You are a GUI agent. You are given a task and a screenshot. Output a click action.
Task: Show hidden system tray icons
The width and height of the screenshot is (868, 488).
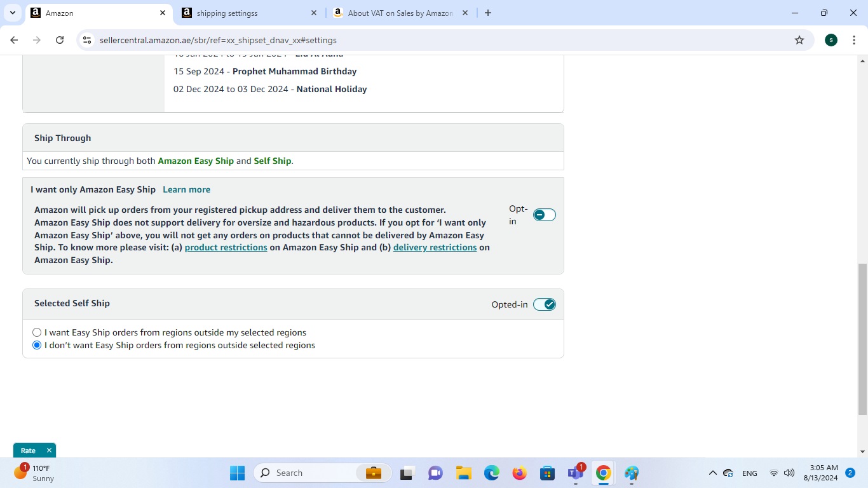[x=713, y=473]
